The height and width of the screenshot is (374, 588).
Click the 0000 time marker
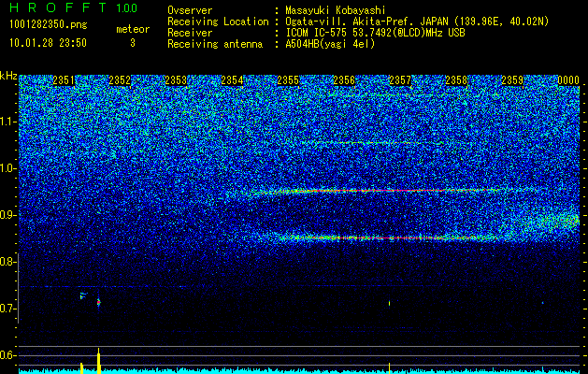568,80
